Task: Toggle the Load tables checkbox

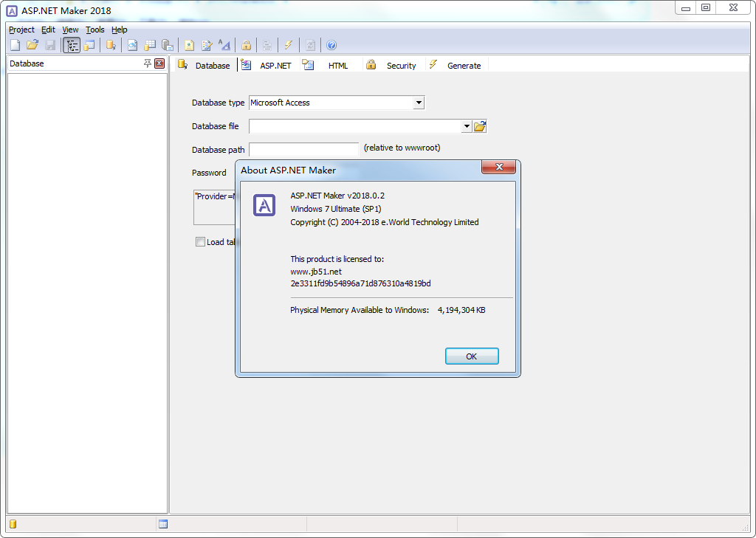Action: [200, 242]
